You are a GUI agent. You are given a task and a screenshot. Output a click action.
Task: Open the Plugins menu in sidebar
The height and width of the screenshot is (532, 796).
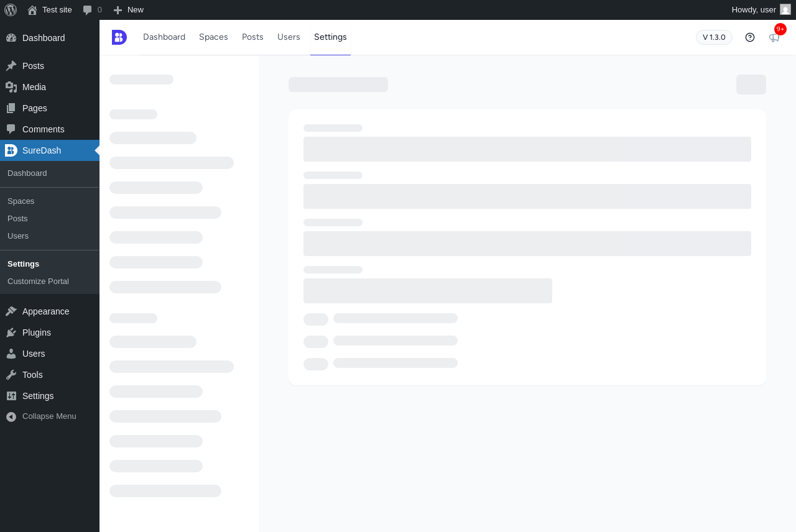[50, 332]
